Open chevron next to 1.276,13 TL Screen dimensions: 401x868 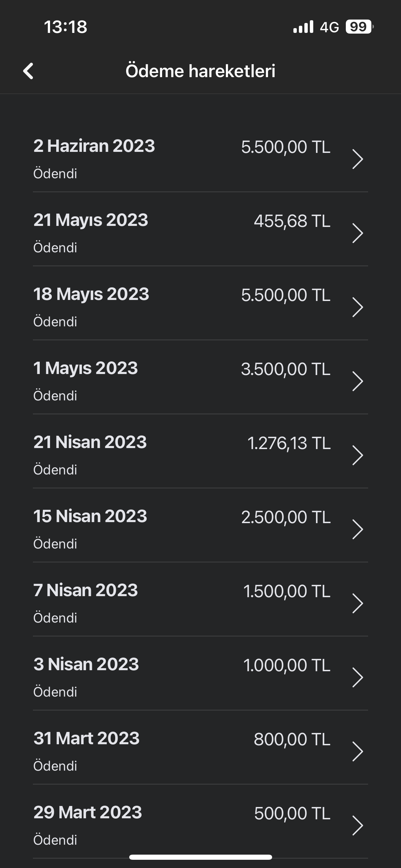pyautogui.click(x=357, y=455)
